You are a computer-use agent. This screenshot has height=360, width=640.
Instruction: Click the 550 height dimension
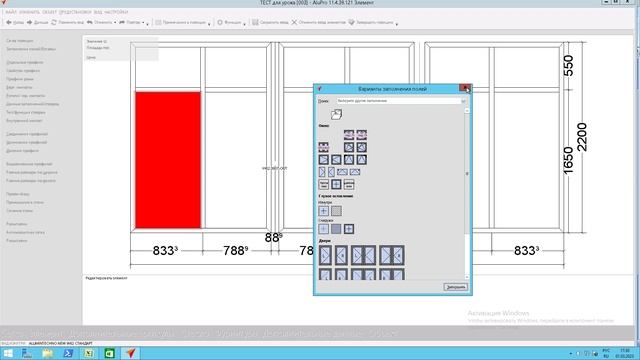[568, 66]
